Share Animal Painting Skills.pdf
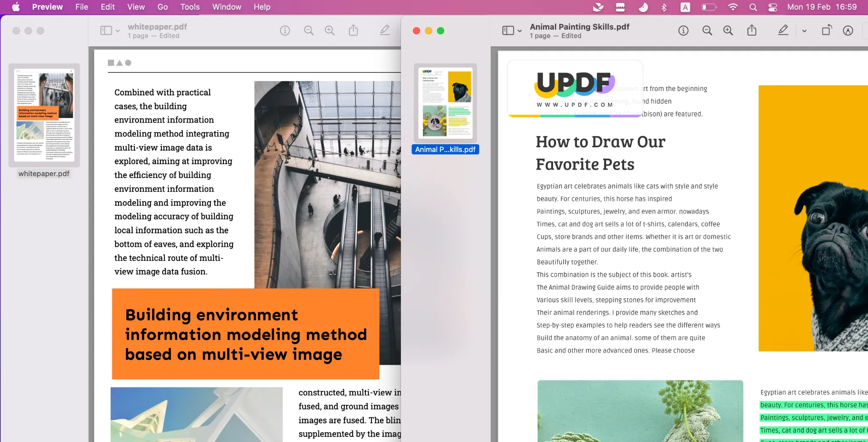The image size is (868, 442). pyautogui.click(x=751, y=30)
